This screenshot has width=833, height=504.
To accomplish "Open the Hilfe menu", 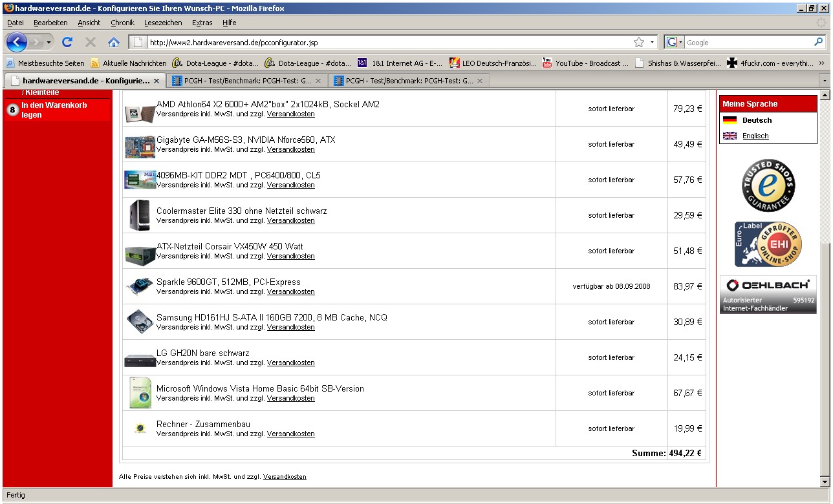I will 229,23.
